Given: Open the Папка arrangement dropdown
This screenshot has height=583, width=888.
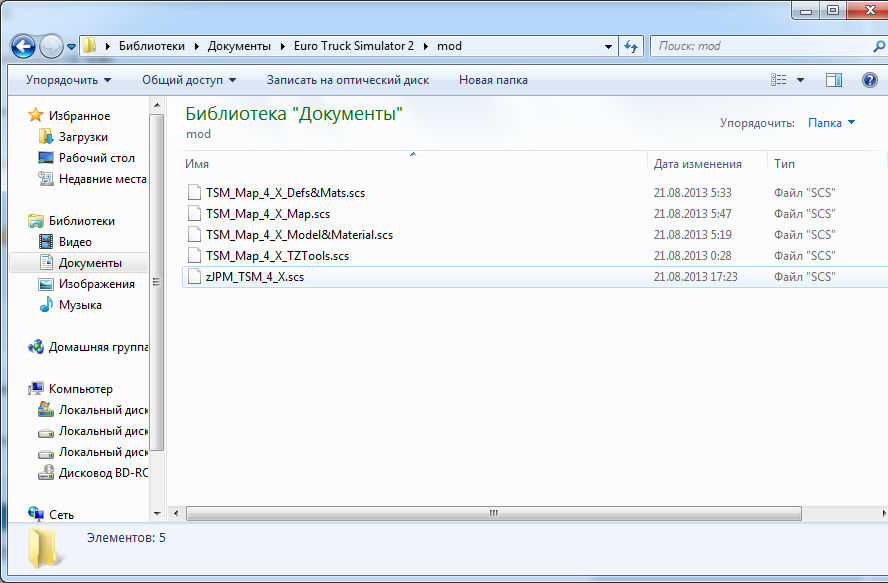Looking at the screenshot, I should pos(831,123).
